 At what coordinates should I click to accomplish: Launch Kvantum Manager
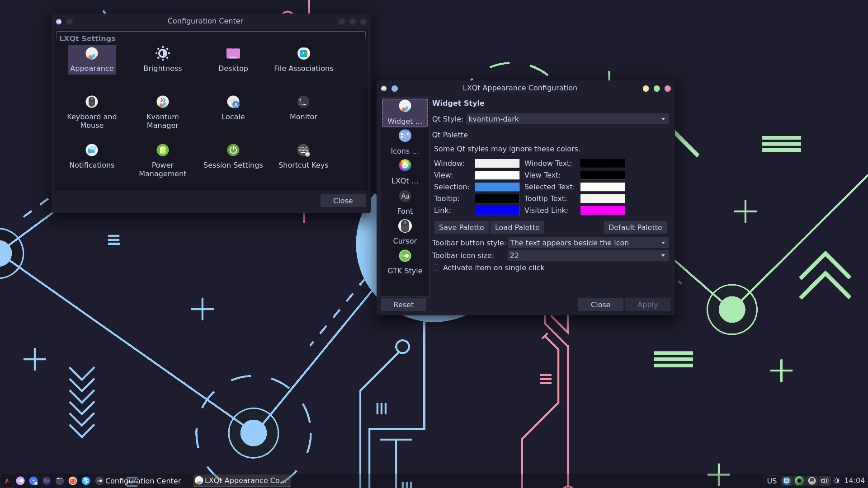(x=162, y=112)
